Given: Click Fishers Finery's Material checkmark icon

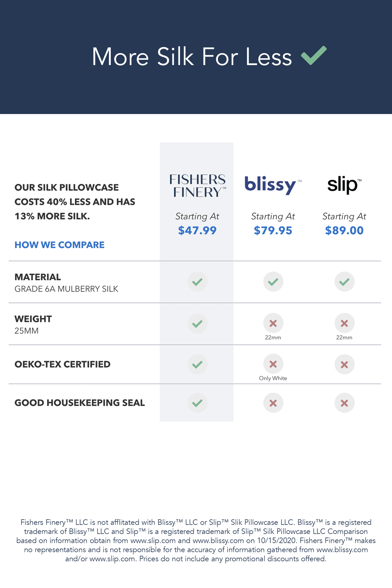Looking at the screenshot, I should [198, 282].
